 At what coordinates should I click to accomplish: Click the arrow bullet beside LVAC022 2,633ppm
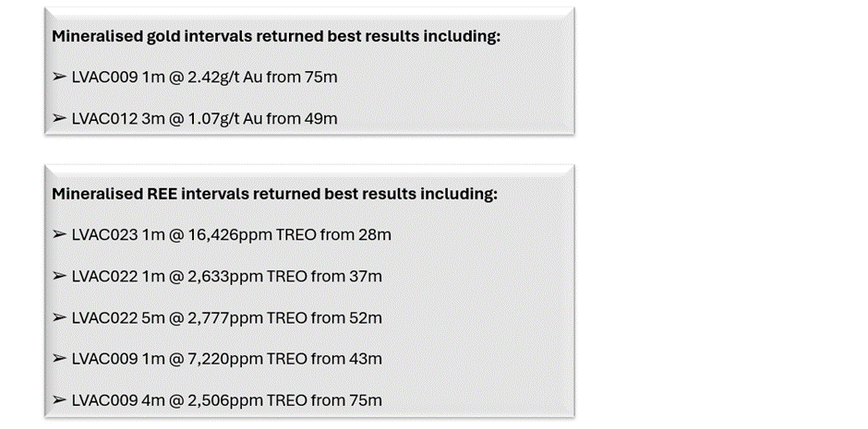click(59, 277)
